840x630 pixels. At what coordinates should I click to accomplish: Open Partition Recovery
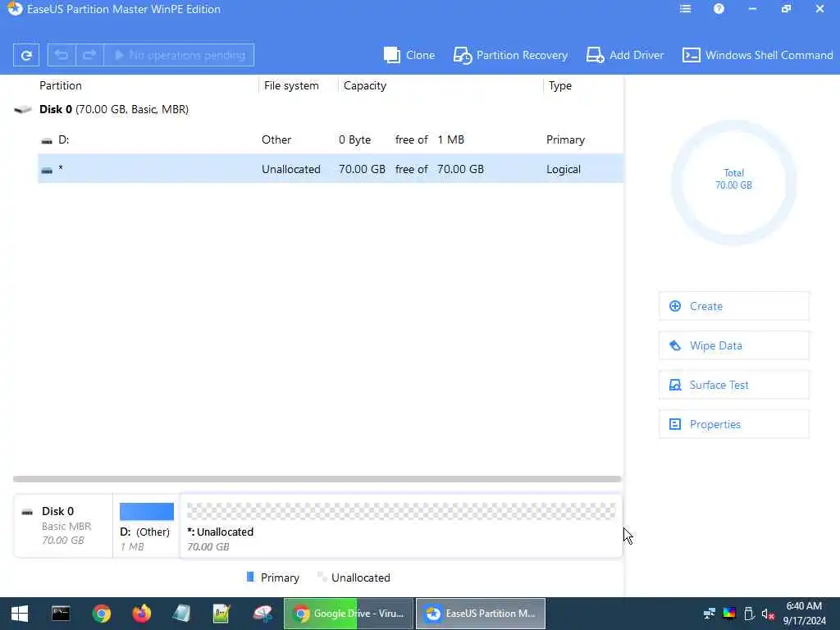[510, 55]
